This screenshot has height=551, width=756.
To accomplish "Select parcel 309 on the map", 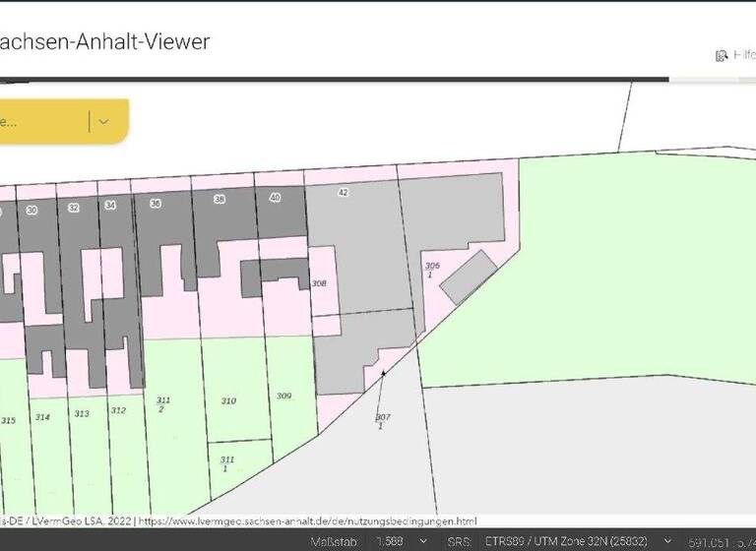I will (283, 396).
